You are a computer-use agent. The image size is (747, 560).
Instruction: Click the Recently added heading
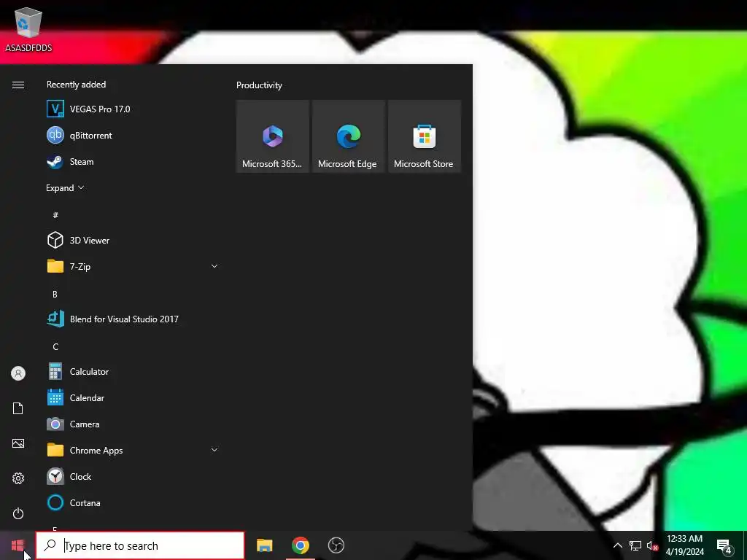pyautogui.click(x=76, y=85)
